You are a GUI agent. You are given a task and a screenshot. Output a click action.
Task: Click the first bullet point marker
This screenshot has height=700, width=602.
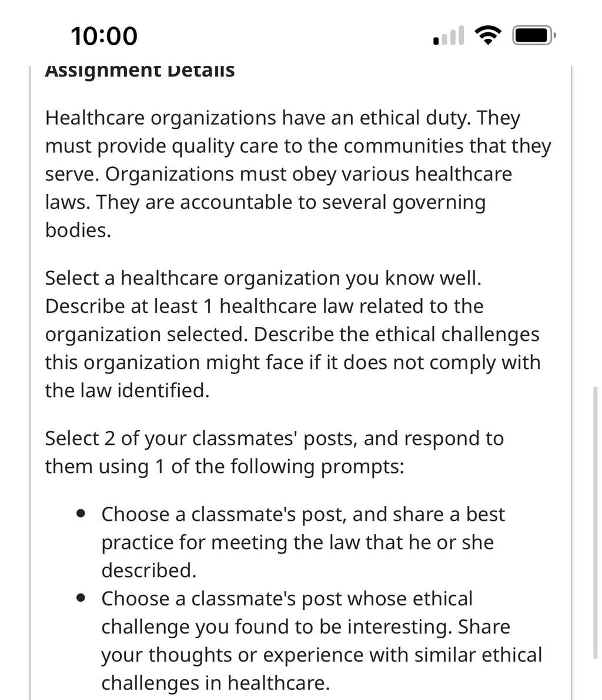[x=81, y=514]
